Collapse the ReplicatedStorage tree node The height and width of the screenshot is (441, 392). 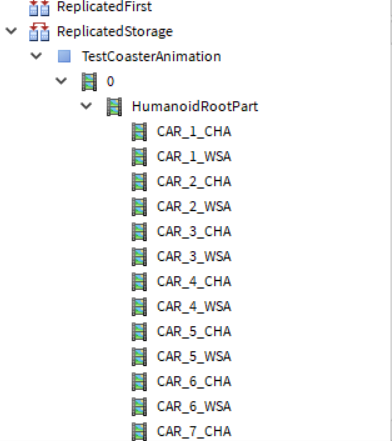click(x=11, y=31)
